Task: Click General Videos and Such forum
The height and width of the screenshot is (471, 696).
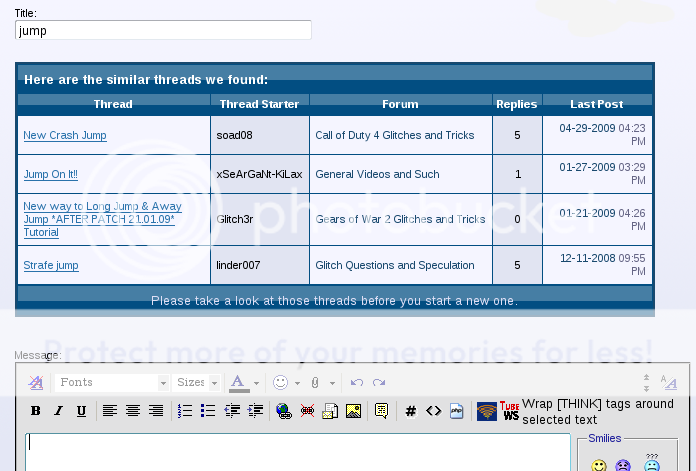Action: [x=377, y=174]
